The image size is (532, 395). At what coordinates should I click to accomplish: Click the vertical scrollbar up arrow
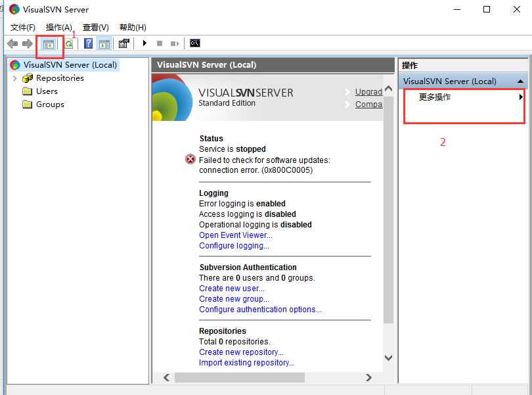(388, 89)
